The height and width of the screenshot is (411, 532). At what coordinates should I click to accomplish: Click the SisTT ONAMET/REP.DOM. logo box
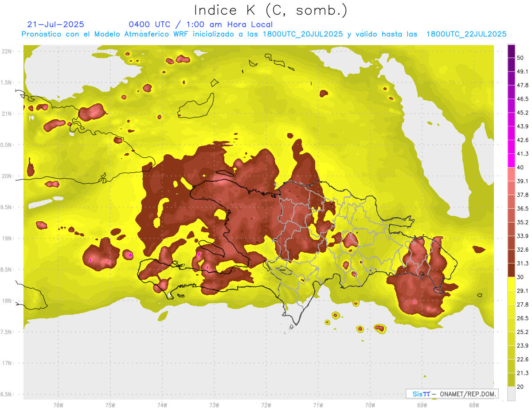pyautogui.click(x=452, y=394)
